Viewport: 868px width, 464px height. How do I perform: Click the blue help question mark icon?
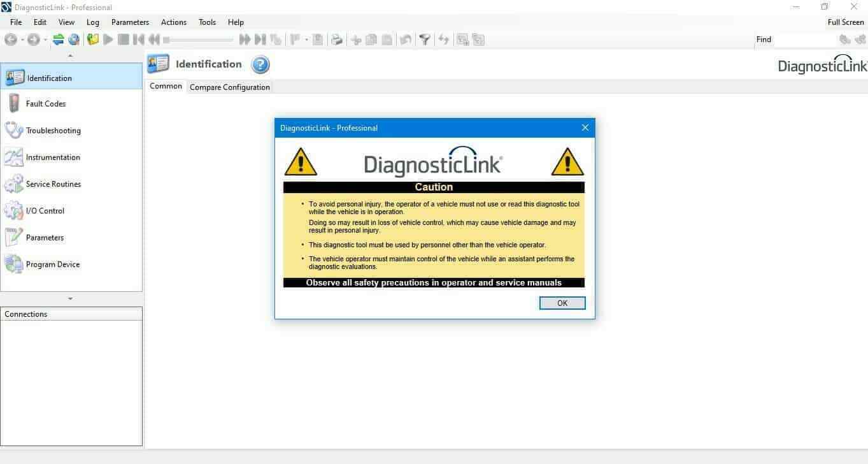pyautogui.click(x=260, y=64)
